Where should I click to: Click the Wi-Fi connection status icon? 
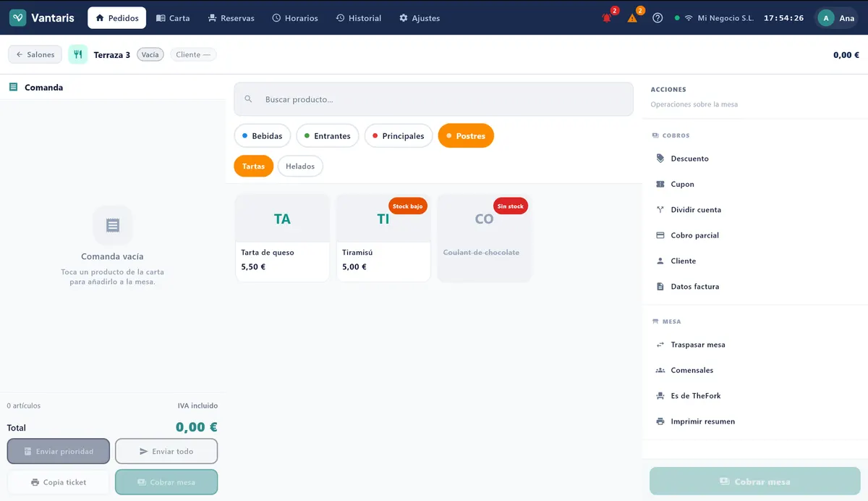689,18
